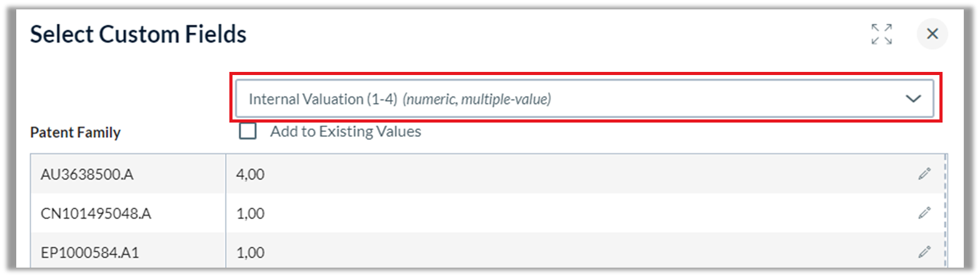
Task: Edit value pencil icon for AU3638500.A
Action: point(924,174)
